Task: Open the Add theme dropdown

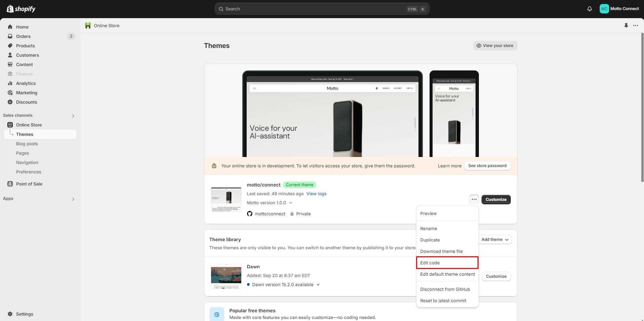Action: point(495,239)
